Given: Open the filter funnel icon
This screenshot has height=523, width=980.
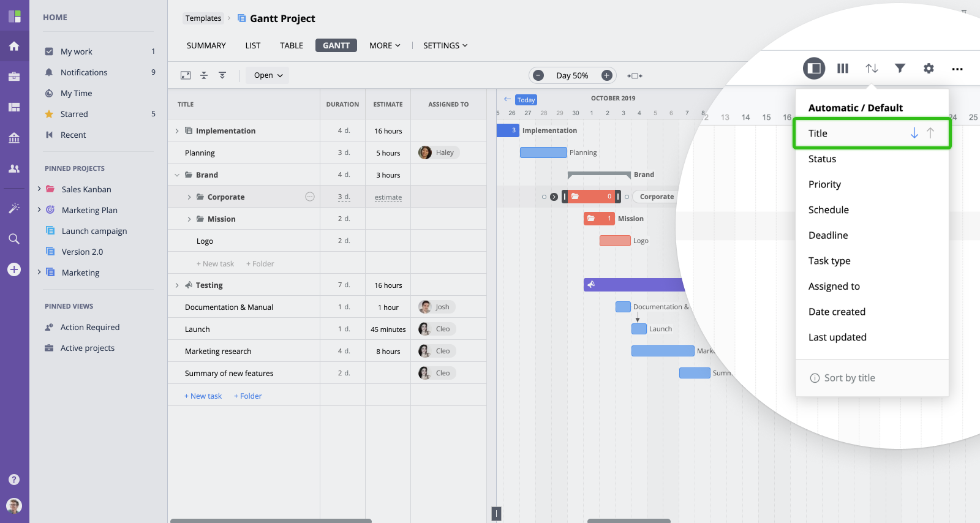Looking at the screenshot, I should (900, 68).
